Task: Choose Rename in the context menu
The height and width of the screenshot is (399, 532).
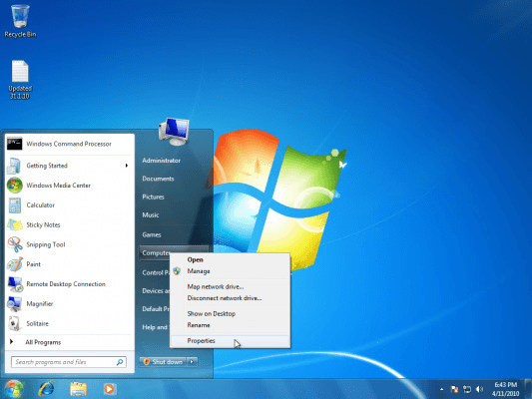Action: [230, 325]
